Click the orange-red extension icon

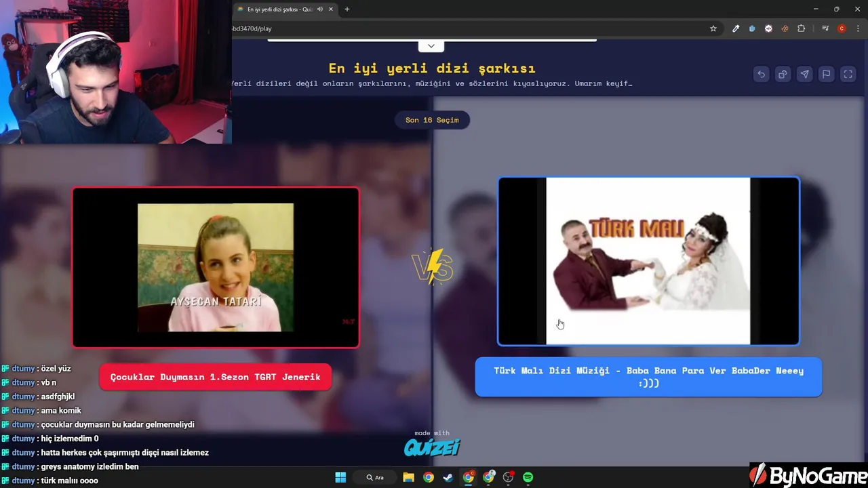[785, 28]
